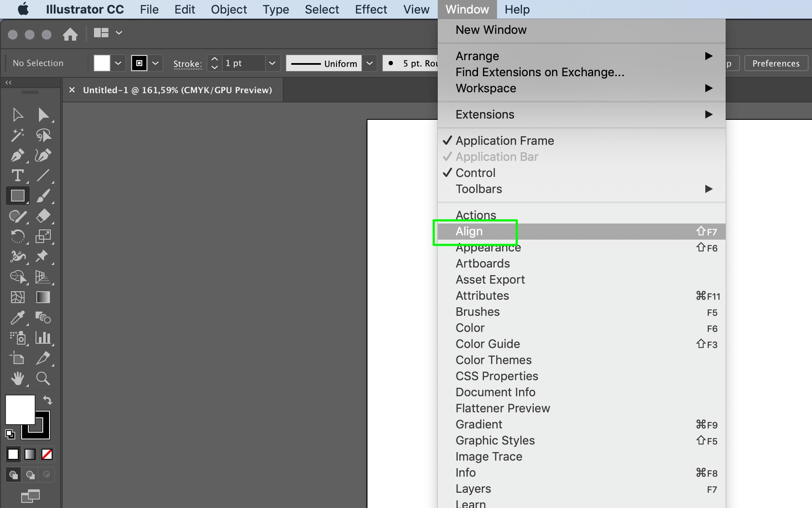Pick the Direct Selection tool

tap(43, 115)
